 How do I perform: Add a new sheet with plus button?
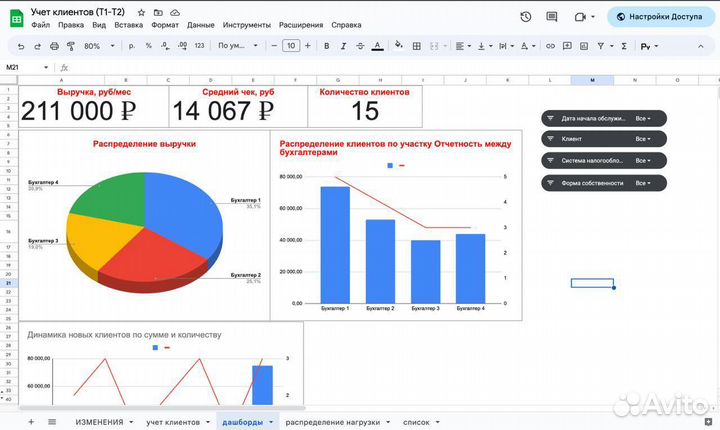[x=30, y=422]
